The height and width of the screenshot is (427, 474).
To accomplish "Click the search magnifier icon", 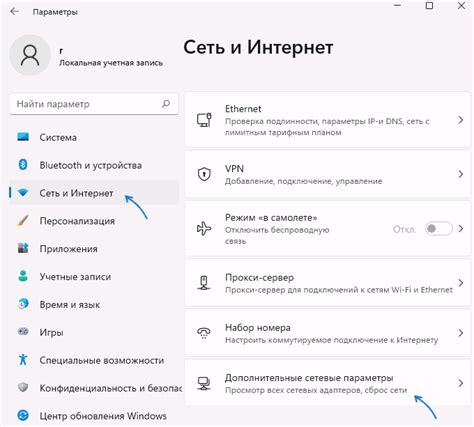I will click(166, 104).
